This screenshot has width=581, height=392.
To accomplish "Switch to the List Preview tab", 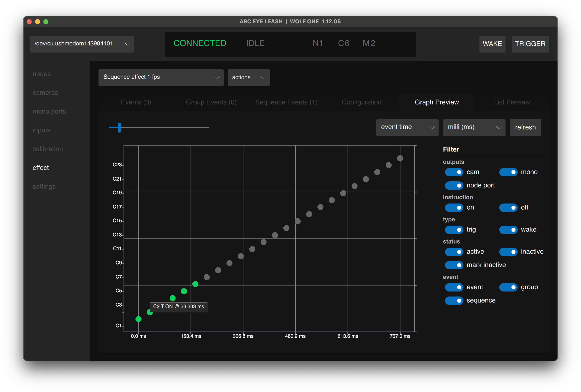I will (x=512, y=102).
